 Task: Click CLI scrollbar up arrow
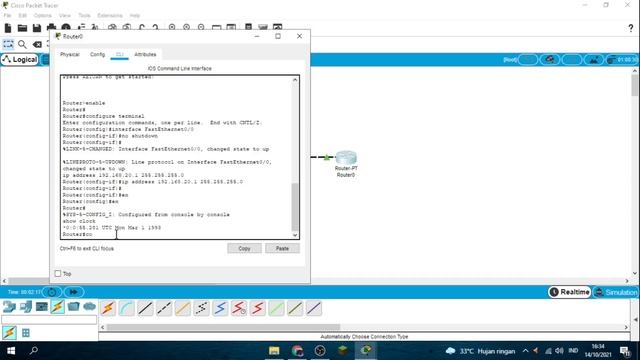[295, 80]
